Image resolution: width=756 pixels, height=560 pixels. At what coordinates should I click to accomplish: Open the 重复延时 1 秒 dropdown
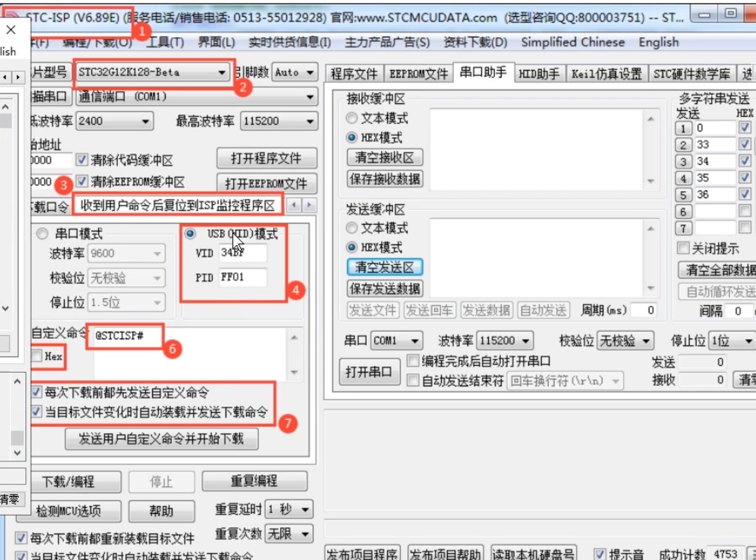[x=289, y=509]
